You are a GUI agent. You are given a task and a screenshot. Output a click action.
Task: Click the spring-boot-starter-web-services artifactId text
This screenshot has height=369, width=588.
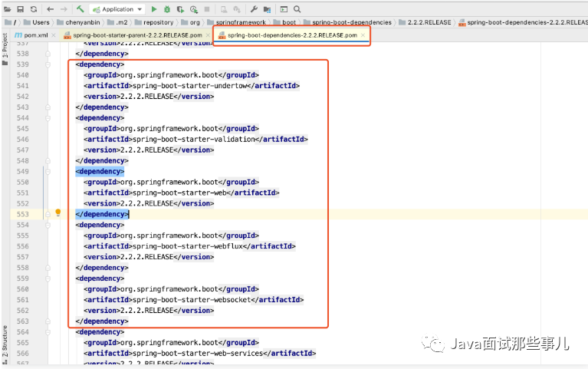tap(198, 354)
